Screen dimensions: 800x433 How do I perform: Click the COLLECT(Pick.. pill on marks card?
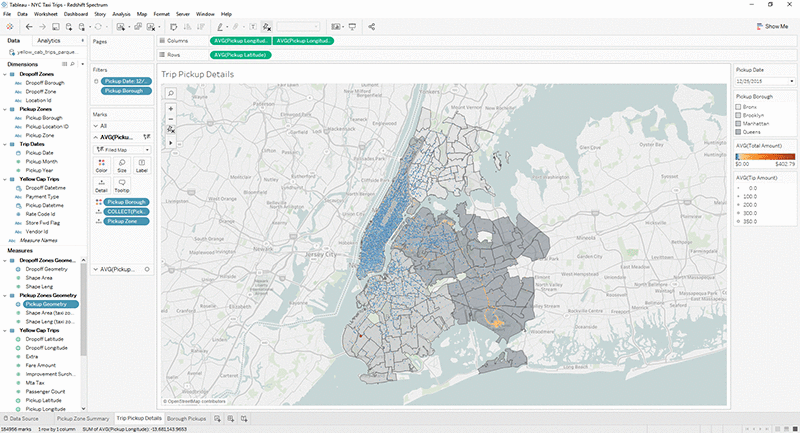tap(127, 212)
